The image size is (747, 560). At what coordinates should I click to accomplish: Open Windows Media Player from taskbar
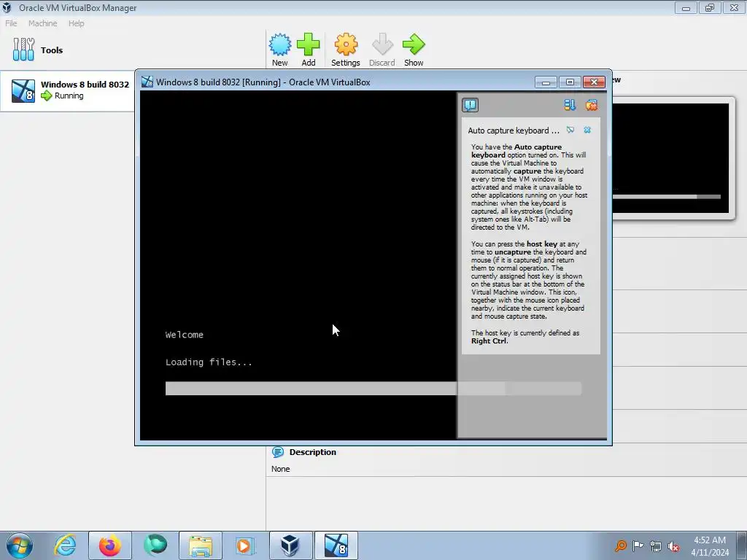tap(245, 545)
